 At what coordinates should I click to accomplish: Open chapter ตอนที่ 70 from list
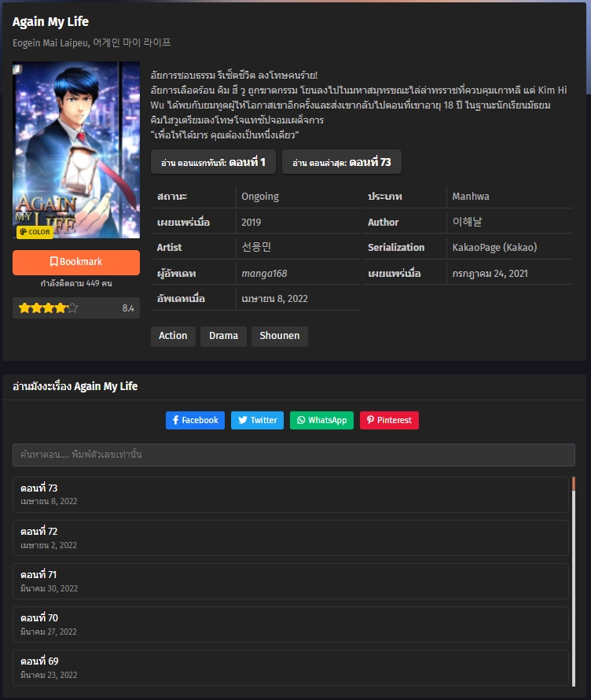click(x=290, y=624)
